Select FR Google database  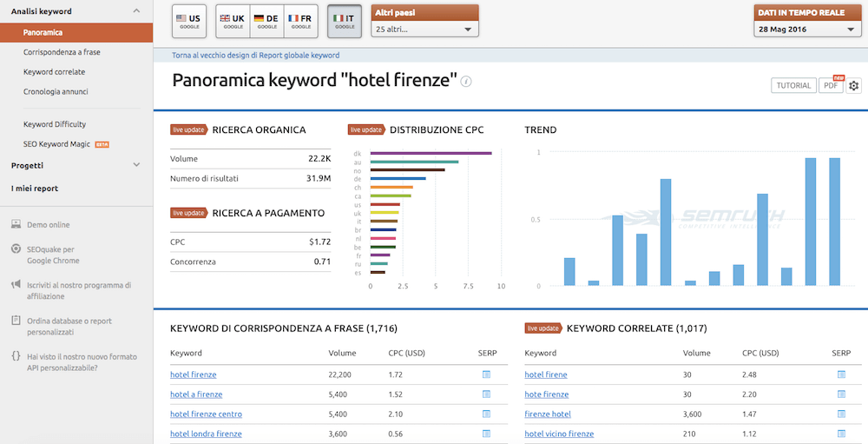coord(300,22)
